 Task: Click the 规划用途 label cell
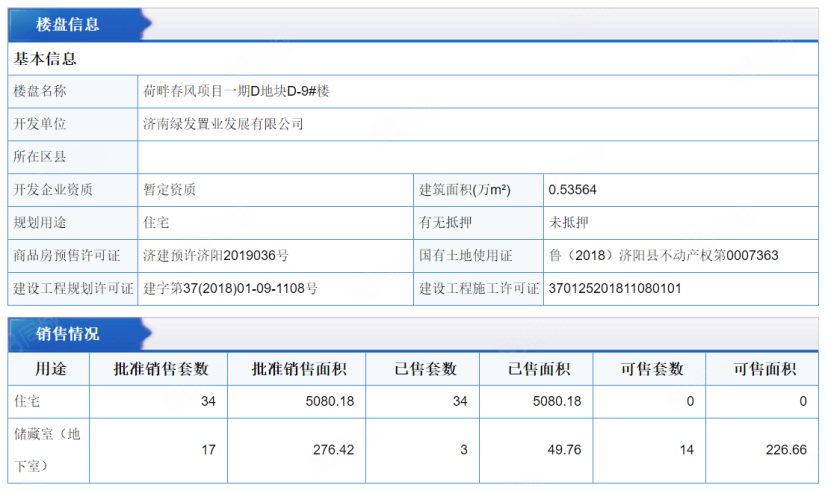(73, 223)
